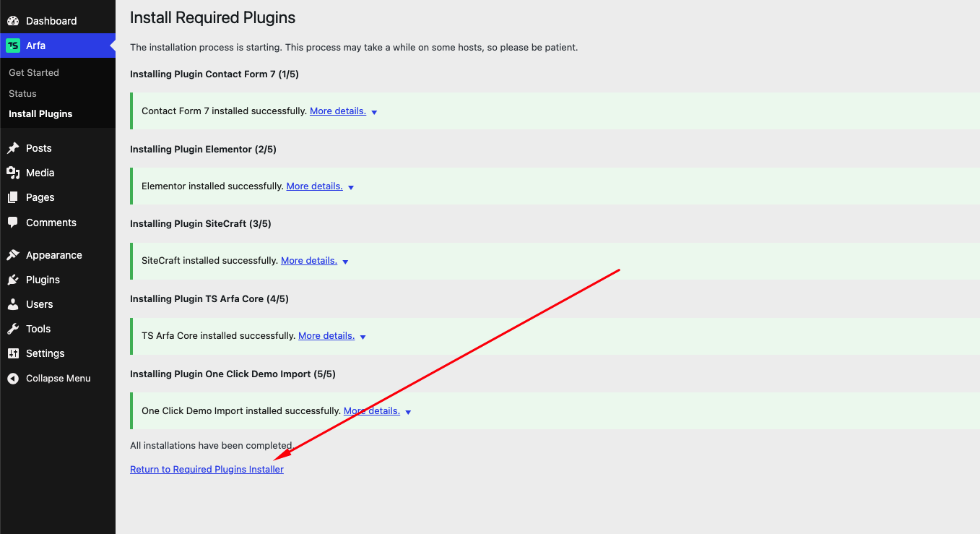
Task: Select Install Plugins submenu item
Action: tap(40, 113)
